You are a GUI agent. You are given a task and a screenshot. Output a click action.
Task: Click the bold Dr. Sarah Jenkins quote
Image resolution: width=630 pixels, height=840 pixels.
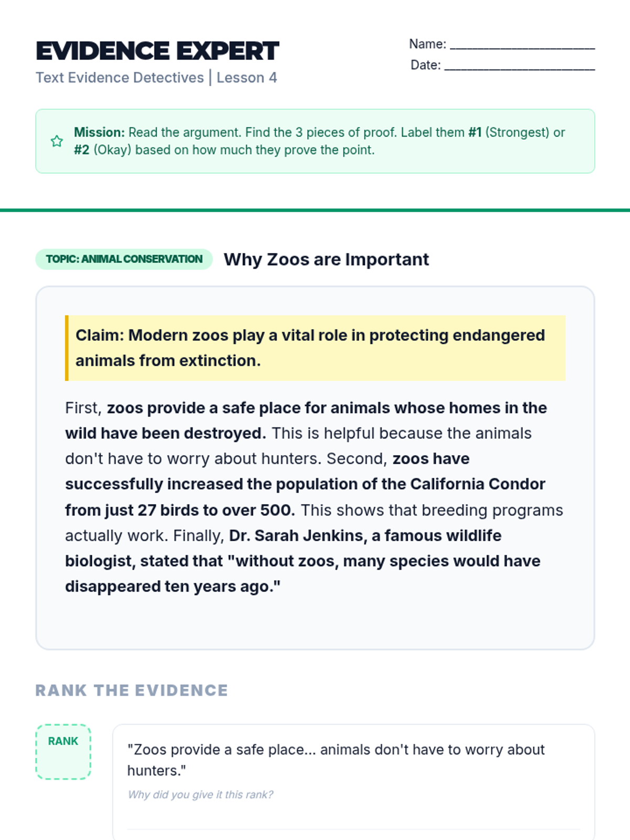(x=303, y=561)
